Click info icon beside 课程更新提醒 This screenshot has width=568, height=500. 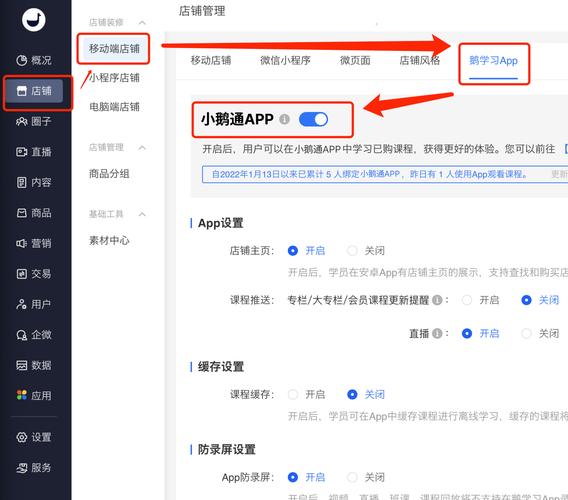437,300
